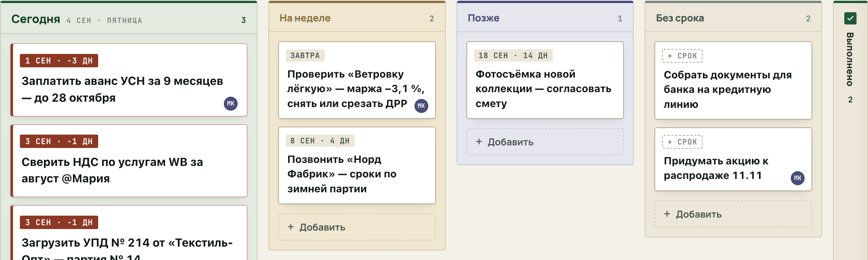Open the '3 СЕН · -1 ДН' badge on the УПД card
868x260 pixels.
tap(59, 223)
